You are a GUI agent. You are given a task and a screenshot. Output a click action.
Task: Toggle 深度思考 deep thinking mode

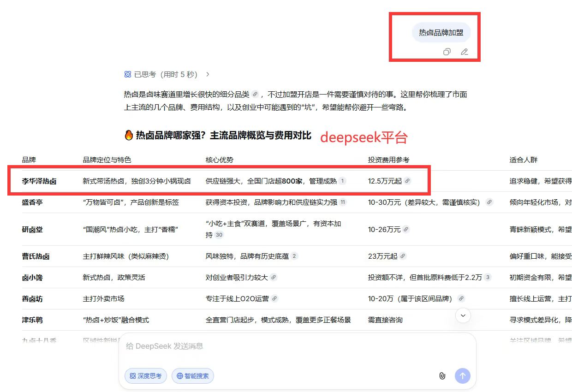tap(146, 376)
